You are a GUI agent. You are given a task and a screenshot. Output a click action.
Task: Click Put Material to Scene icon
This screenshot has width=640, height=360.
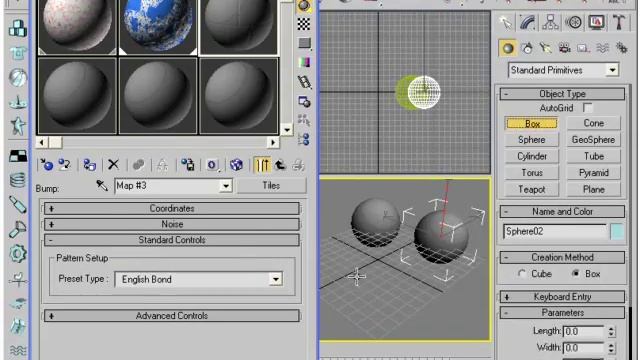tap(64, 165)
